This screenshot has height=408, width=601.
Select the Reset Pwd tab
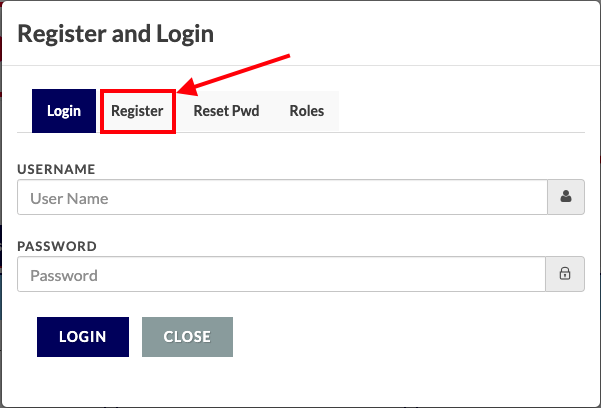point(226,111)
